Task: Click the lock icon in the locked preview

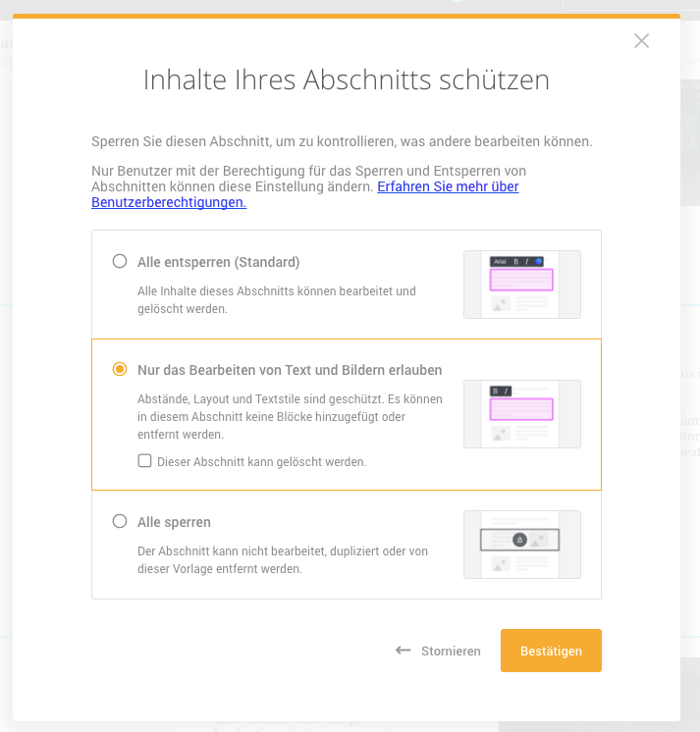Action: tap(519, 540)
